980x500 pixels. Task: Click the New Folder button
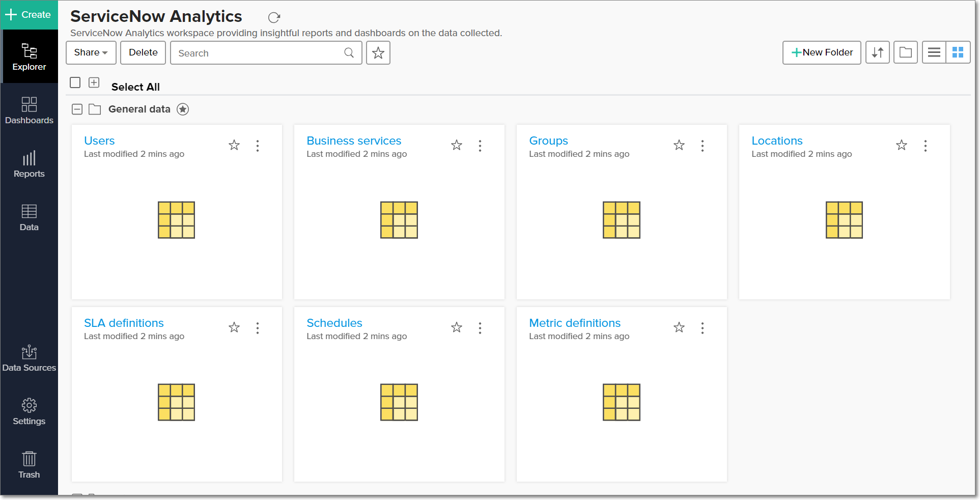822,52
